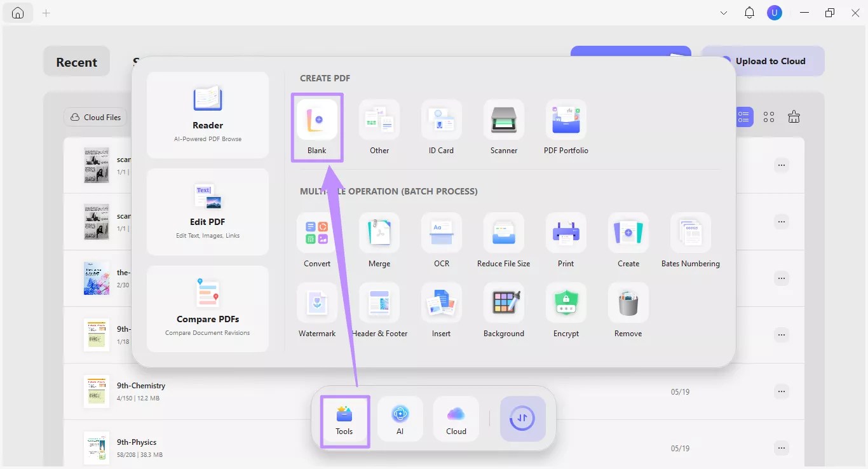Open the Cloud Files filter
Screen dimensions: 868x469
[x=96, y=117]
